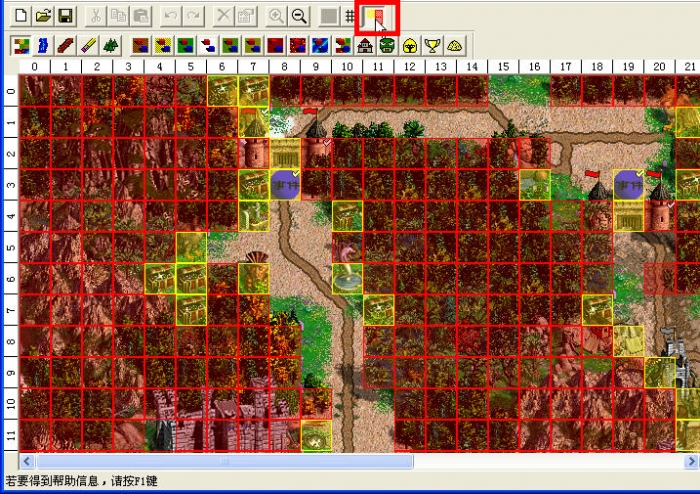Select treasure chest tile at column 5 row 7
This screenshot has height=494, width=700.
tap(191, 310)
